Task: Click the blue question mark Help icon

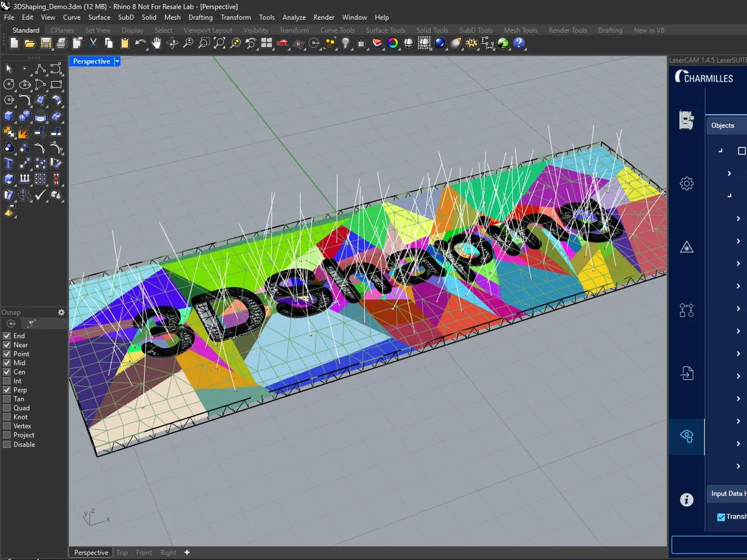Action: [519, 43]
